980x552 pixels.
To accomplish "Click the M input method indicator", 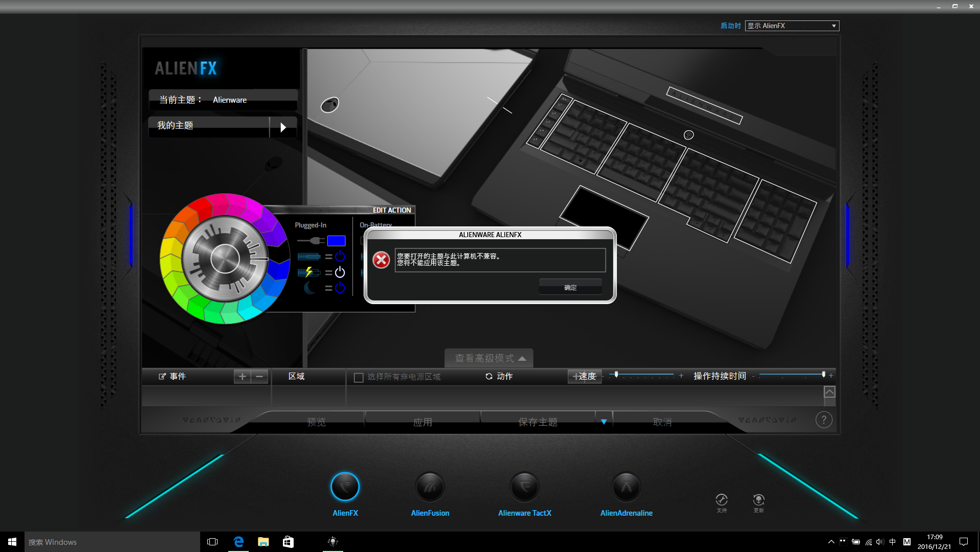I will click(x=907, y=542).
